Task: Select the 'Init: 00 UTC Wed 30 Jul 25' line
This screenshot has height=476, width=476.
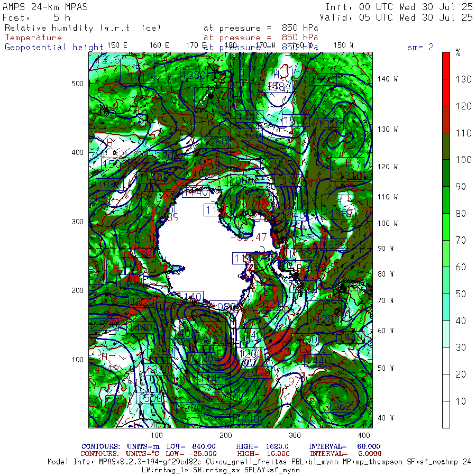Action: [399, 7]
